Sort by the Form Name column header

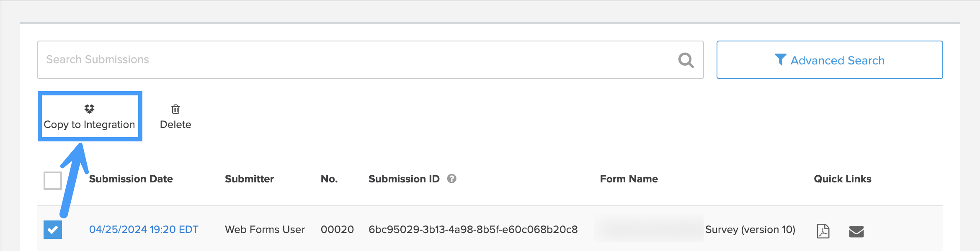(628, 179)
